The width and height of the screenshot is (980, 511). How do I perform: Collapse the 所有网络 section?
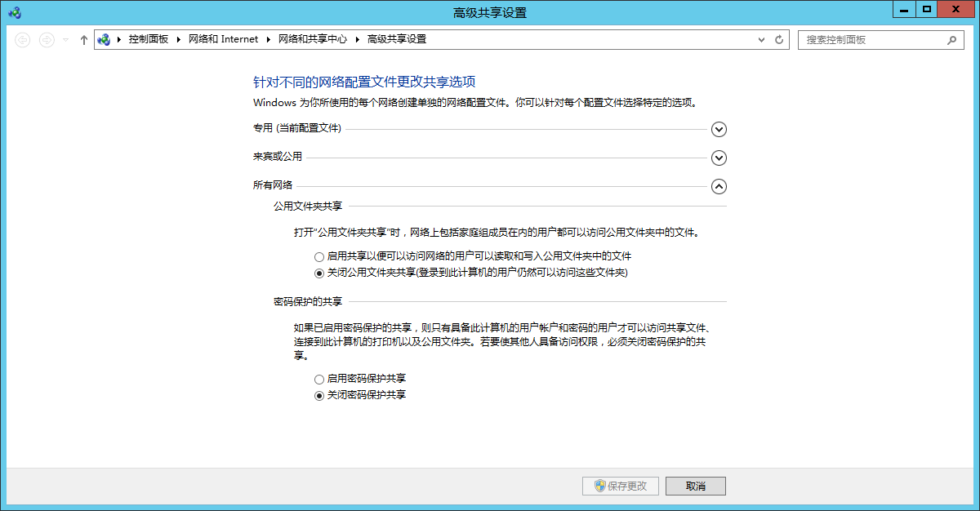(x=719, y=186)
